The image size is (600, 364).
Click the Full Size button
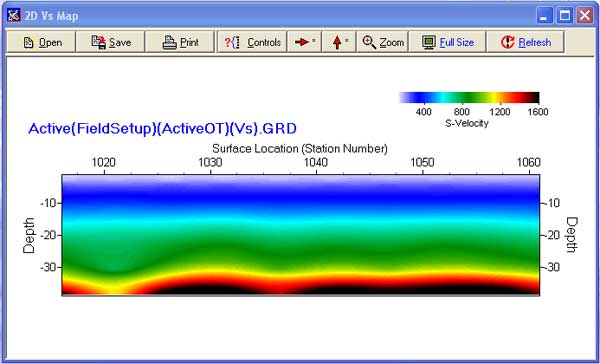click(x=447, y=42)
